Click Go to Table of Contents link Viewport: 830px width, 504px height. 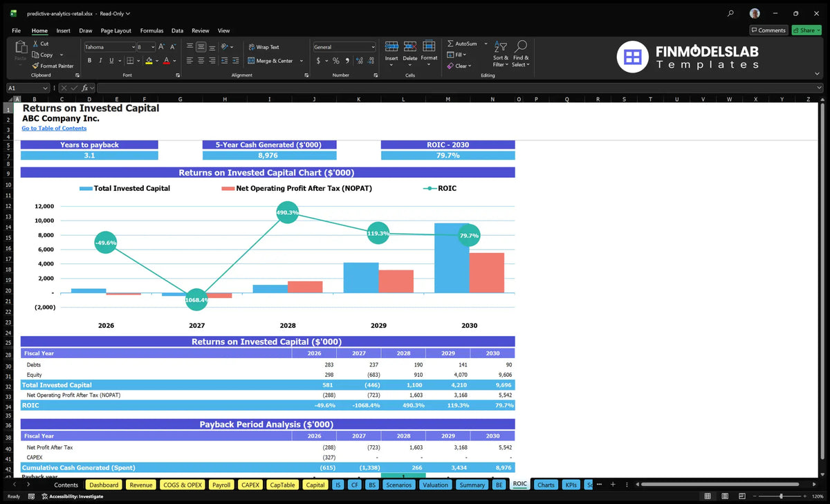(54, 128)
